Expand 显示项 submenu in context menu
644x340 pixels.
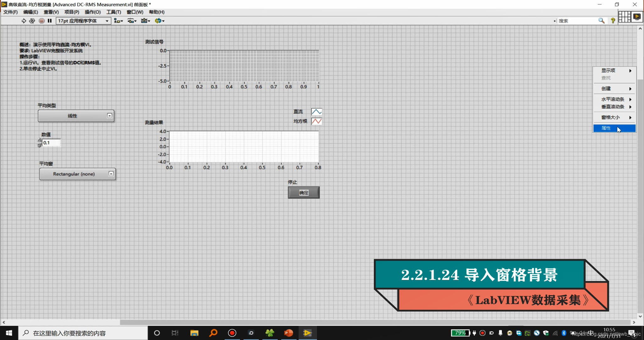(614, 71)
